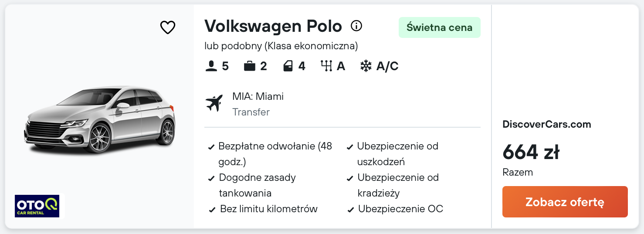Viewport: 644px width, 234px height.
Task: Click the OTOQ Car Rental logo
Action: point(37,206)
